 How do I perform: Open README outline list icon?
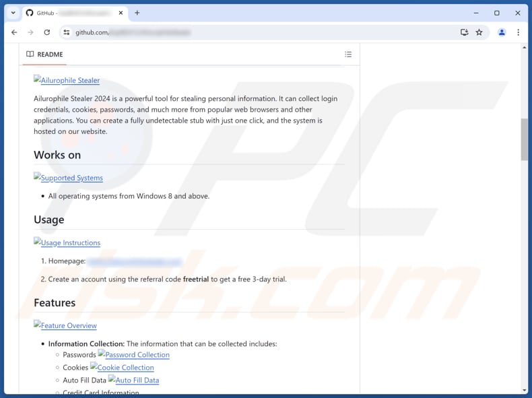pos(348,55)
